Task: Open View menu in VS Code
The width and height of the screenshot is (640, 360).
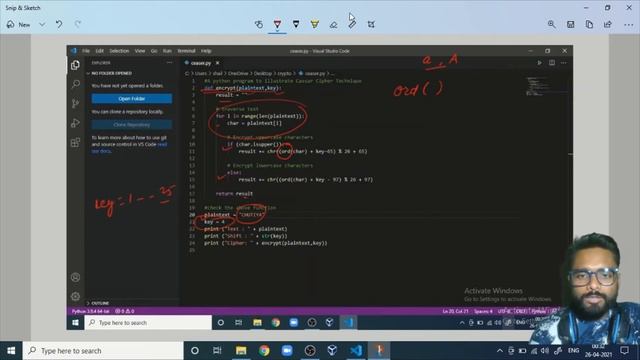Action: coord(140,51)
